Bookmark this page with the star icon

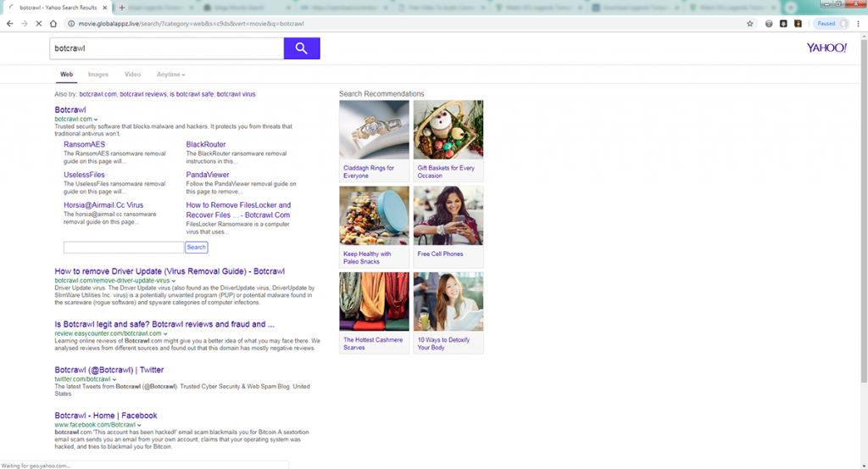tap(750, 24)
